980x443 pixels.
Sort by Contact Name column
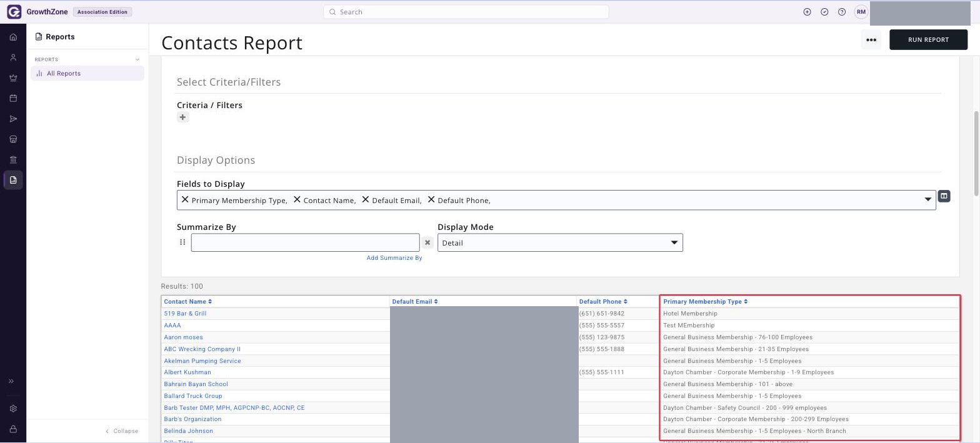coord(187,302)
